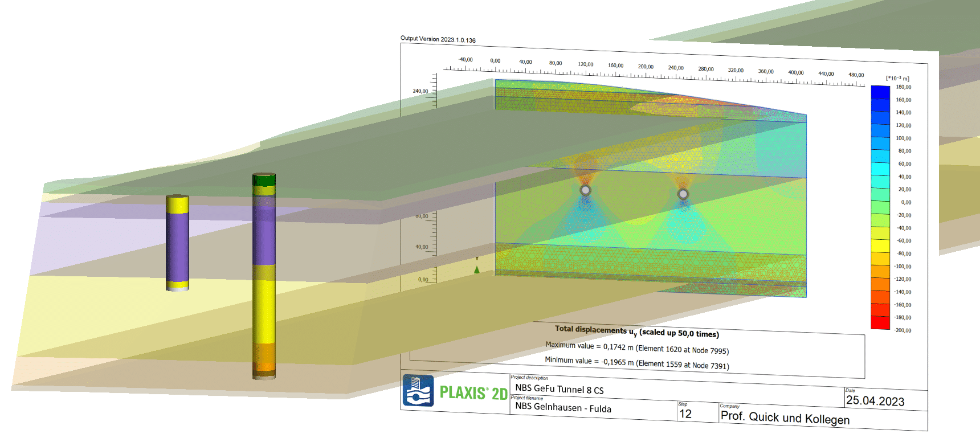Click the -180,00 legend value
This screenshot has width=980, height=446.
click(903, 318)
